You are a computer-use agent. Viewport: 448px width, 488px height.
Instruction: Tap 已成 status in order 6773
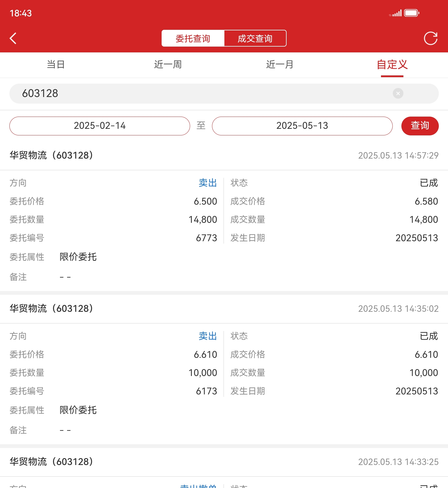[x=429, y=183]
